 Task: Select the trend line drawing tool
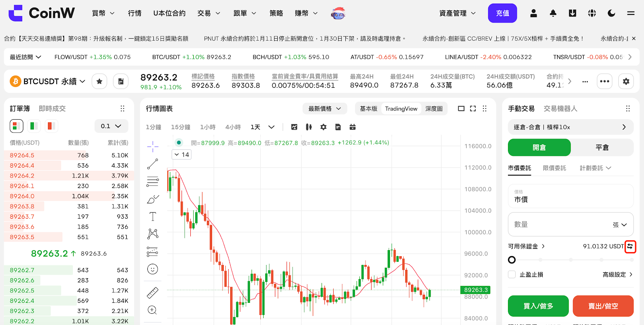point(153,164)
